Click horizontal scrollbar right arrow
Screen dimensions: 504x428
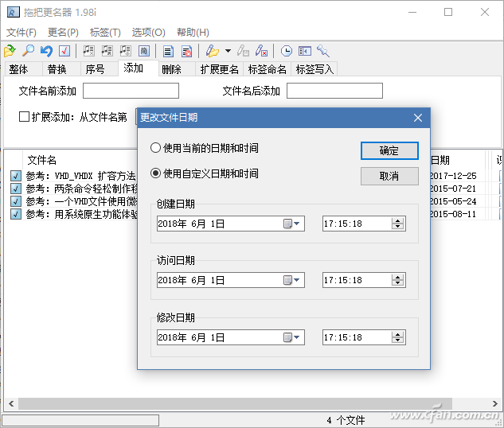pyautogui.click(x=495, y=403)
